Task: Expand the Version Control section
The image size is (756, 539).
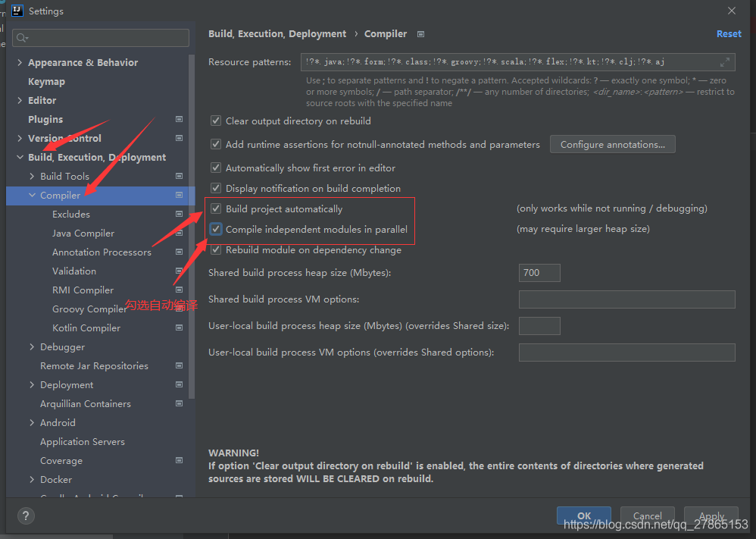Action: click(20, 138)
